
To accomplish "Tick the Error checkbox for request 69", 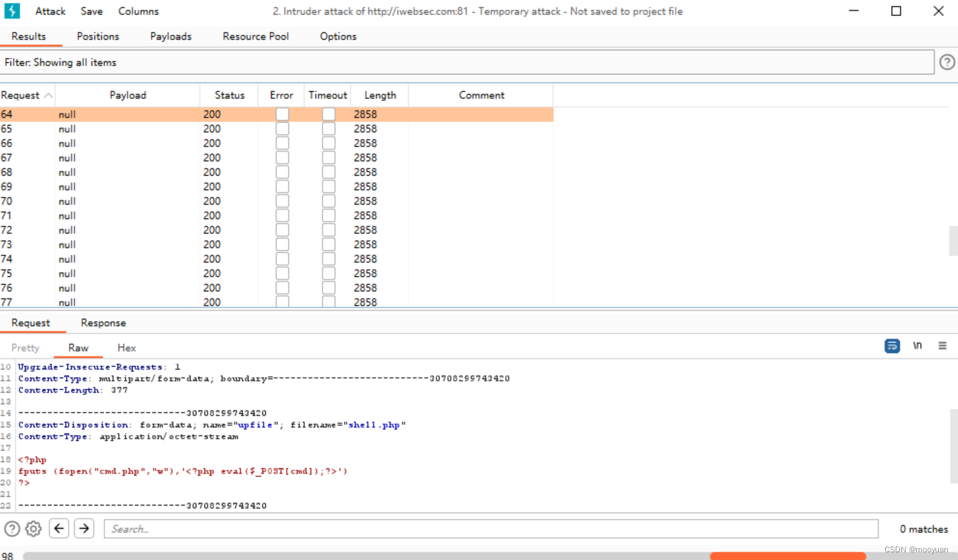I will (x=282, y=186).
